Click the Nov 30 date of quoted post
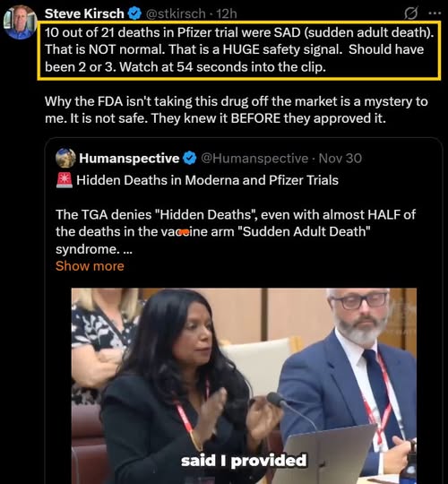 point(340,159)
